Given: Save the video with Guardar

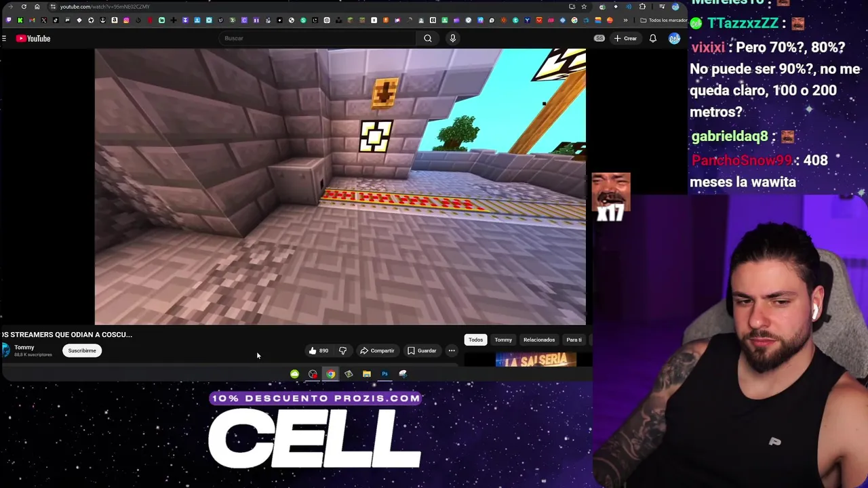Looking at the screenshot, I should click(422, 351).
